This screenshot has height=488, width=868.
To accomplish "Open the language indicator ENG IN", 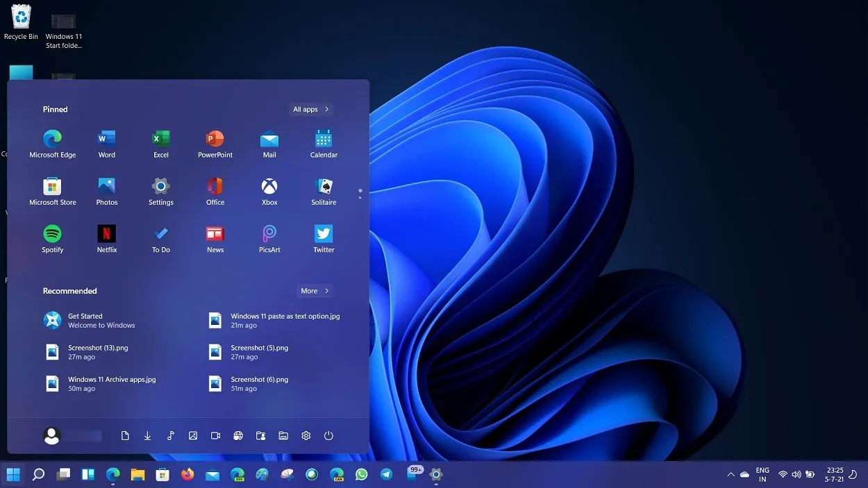I will 762,474.
